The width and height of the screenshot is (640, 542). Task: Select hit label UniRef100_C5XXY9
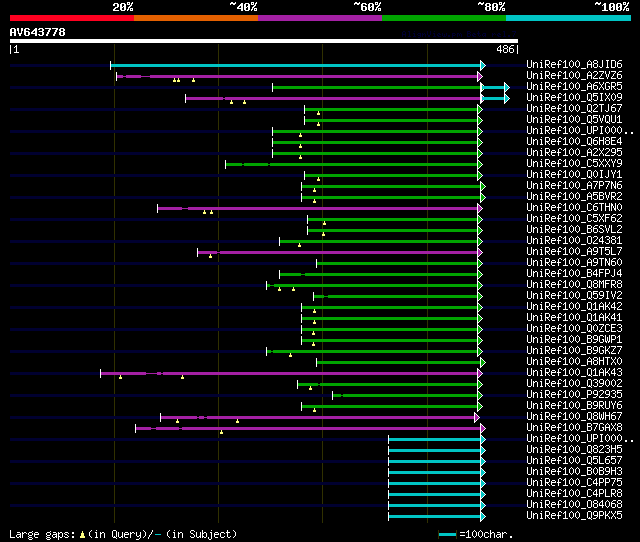574,164
